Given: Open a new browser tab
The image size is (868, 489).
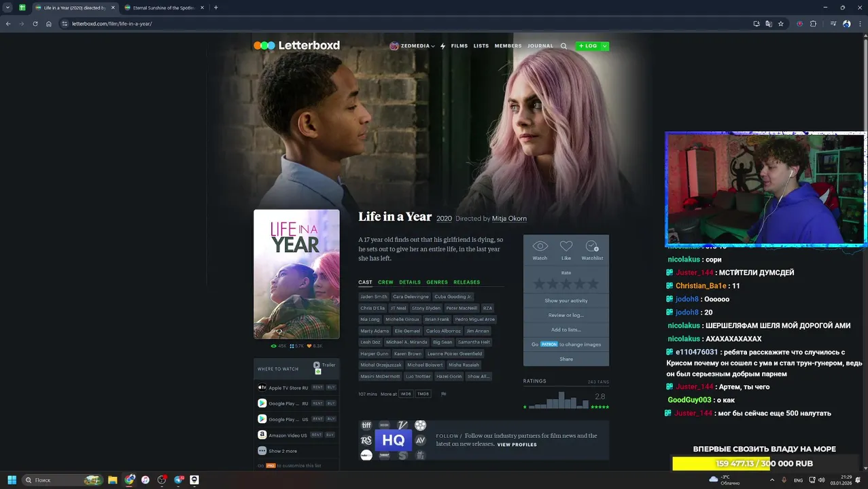Looking at the screenshot, I should 216,7.
